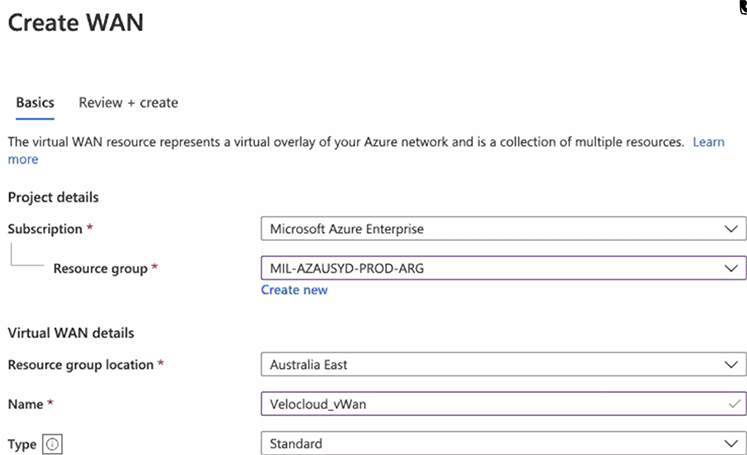Expand the MIL-AZAUSYD-PROD-ARG resource group dropdown

click(503, 268)
